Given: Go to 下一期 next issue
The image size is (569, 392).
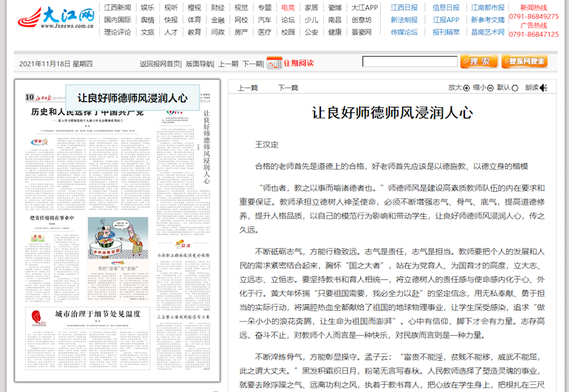Looking at the screenshot, I should tap(252, 64).
